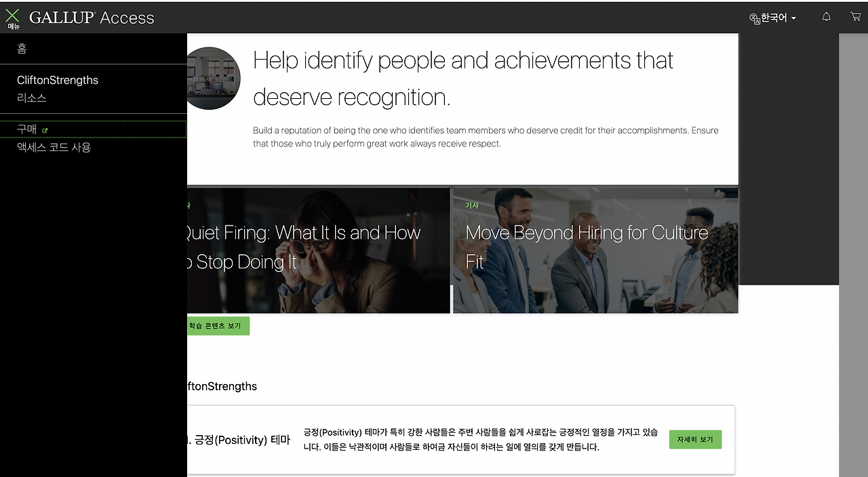This screenshot has height=477, width=868.
Task: Click the 학습 콘텐츠 보기 button
Action: tap(218, 326)
